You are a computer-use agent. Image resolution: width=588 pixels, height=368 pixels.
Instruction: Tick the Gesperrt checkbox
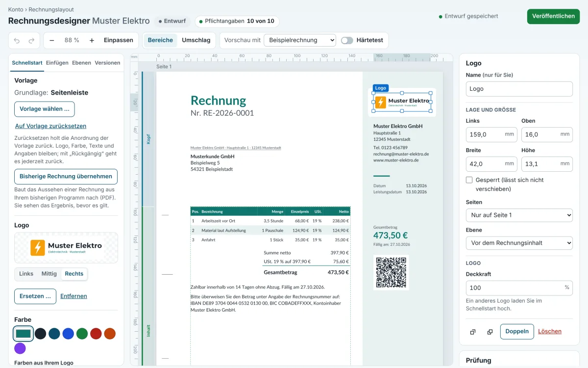pyautogui.click(x=469, y=180)
